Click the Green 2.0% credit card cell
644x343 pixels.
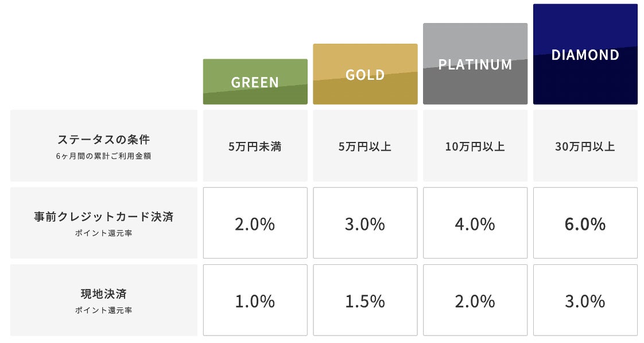tap(255, 223)
